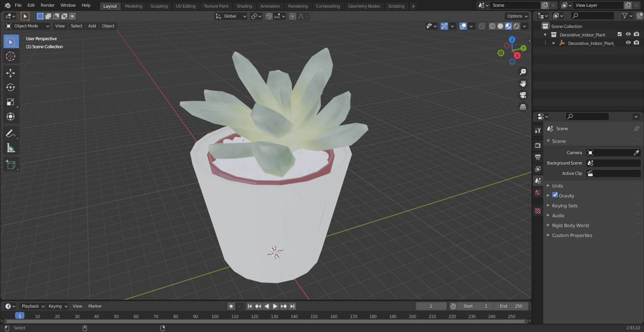Switch to the Modeling workspace tab
Screen dimensions: 644x332
tap(133, 6)
